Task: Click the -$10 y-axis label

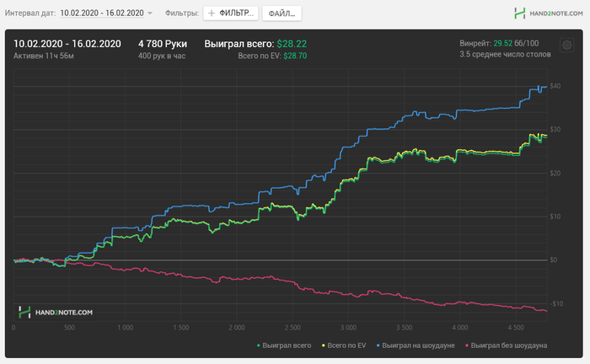Action: tap(556, 303)
